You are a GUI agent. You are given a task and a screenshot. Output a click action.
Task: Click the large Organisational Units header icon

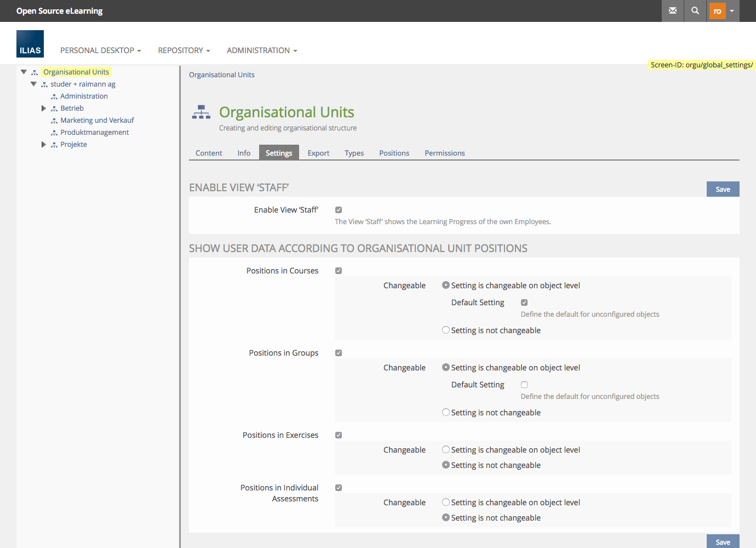pyautogui.click(x=201, y=112)
